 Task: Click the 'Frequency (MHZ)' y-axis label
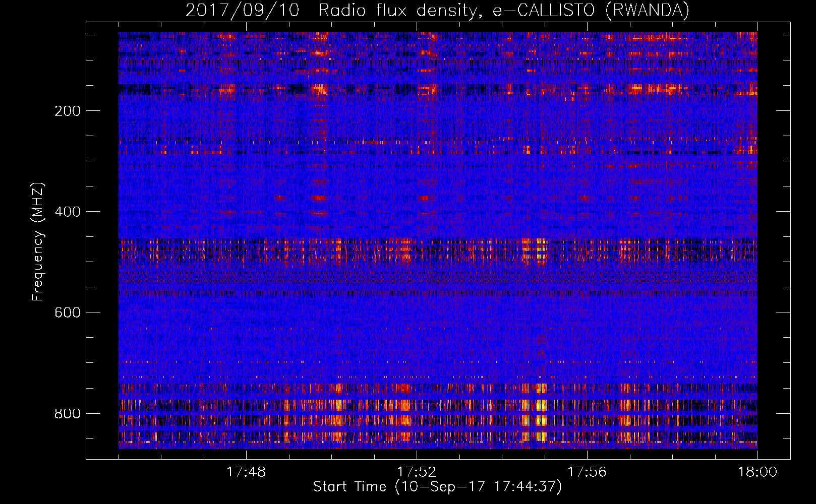point(38,242)
